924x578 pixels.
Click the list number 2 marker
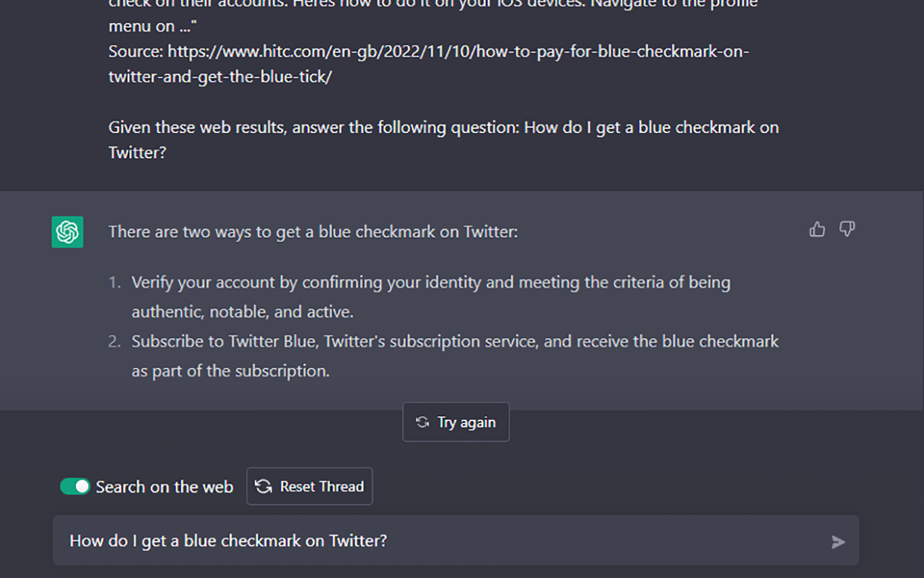115,341
